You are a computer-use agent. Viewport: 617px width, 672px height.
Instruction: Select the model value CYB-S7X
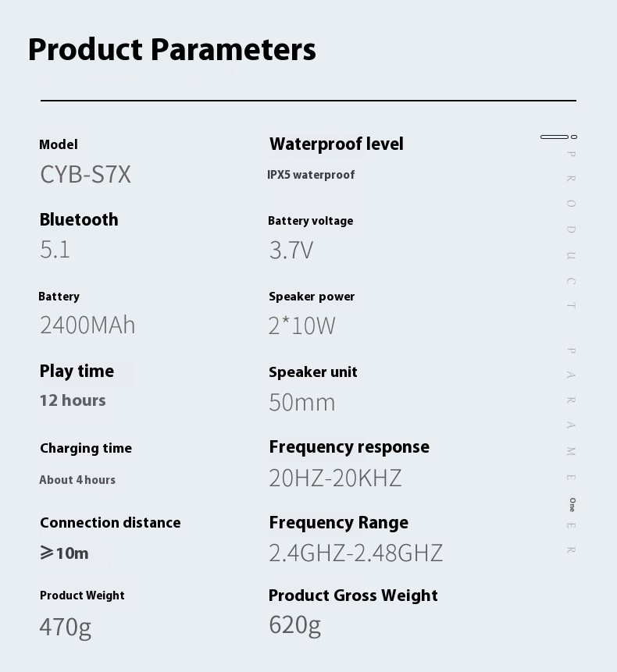click(85, 174)
